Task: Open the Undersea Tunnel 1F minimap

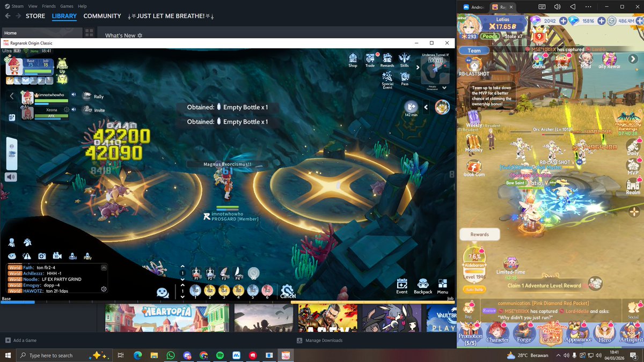Action: 435,70
